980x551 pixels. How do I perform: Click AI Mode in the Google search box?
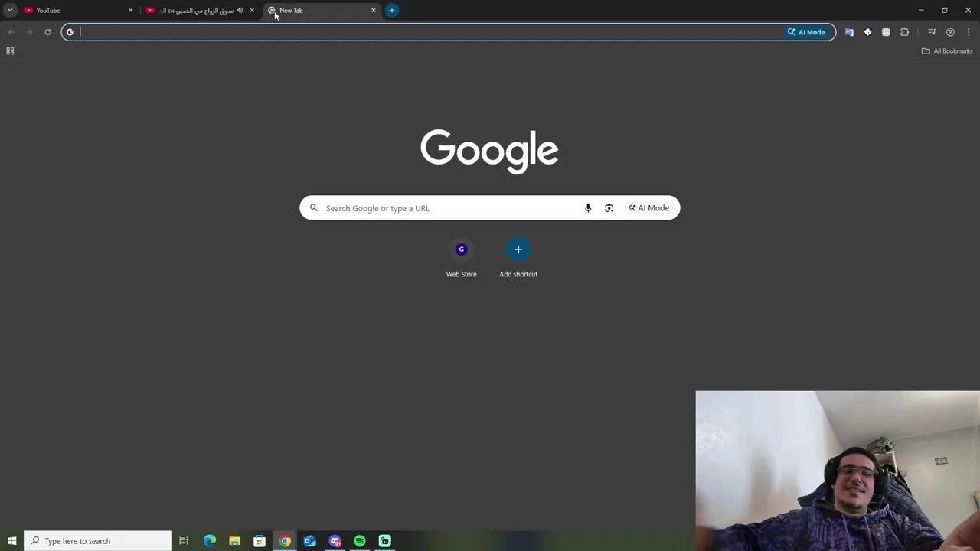tap(648, 208)
